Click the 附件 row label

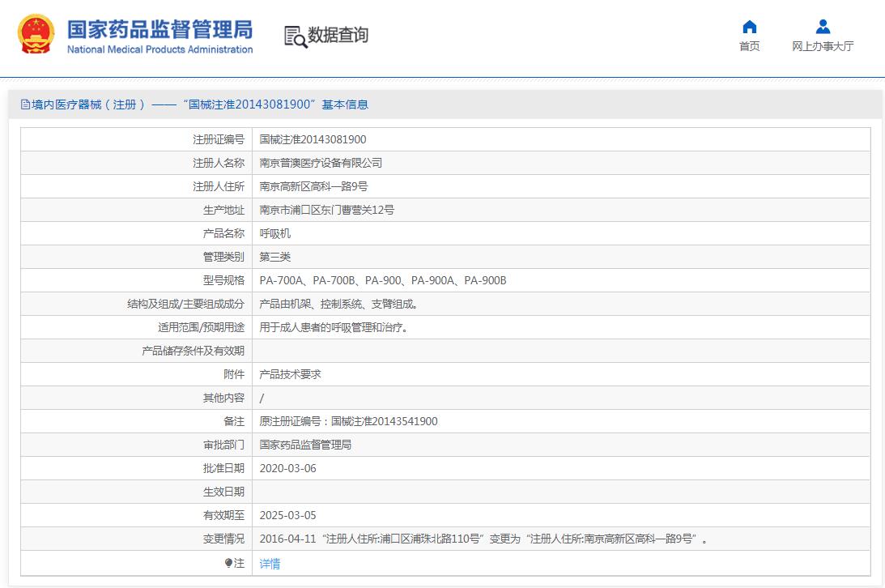[x=234, y=374]
